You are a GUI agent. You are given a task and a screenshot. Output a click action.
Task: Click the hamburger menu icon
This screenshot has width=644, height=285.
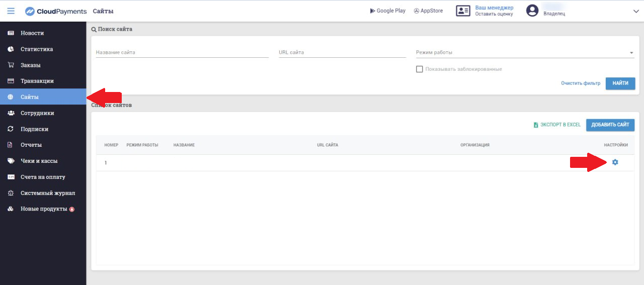(x=11, y=11)
